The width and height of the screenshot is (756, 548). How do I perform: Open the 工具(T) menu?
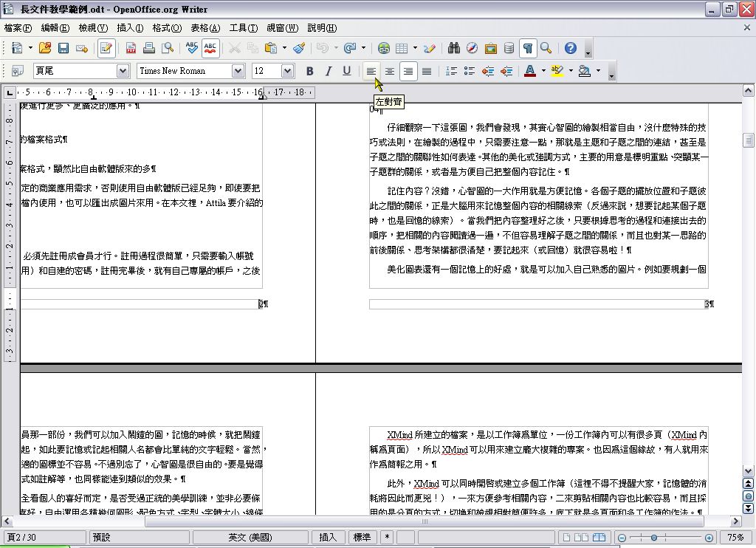point(243,28)
